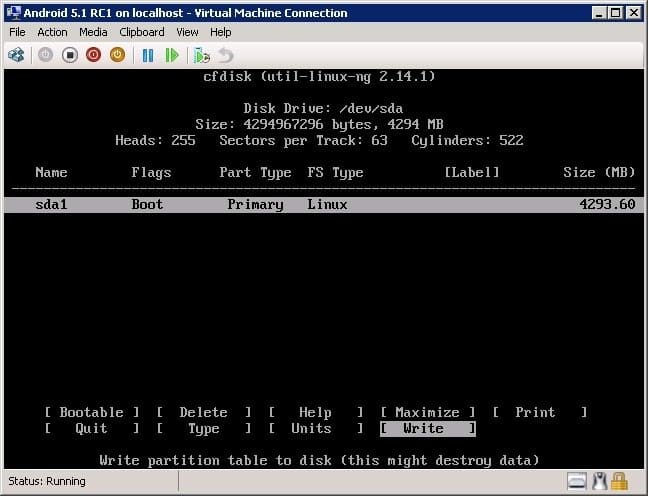The height and width of the screenshot is (496, 648).
Task: Click the Flags column header
Action: tap(151, 172)
